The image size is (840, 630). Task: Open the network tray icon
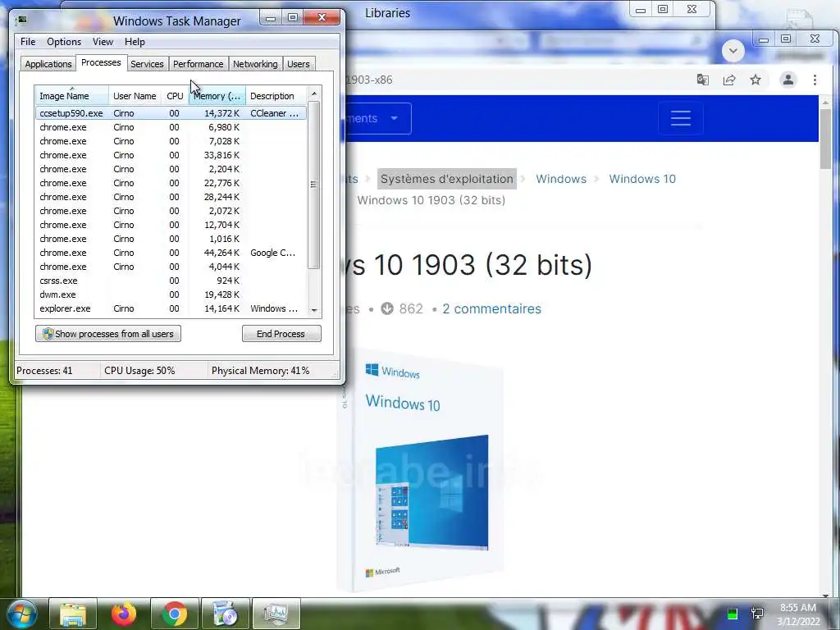click(x=757, y=614)
